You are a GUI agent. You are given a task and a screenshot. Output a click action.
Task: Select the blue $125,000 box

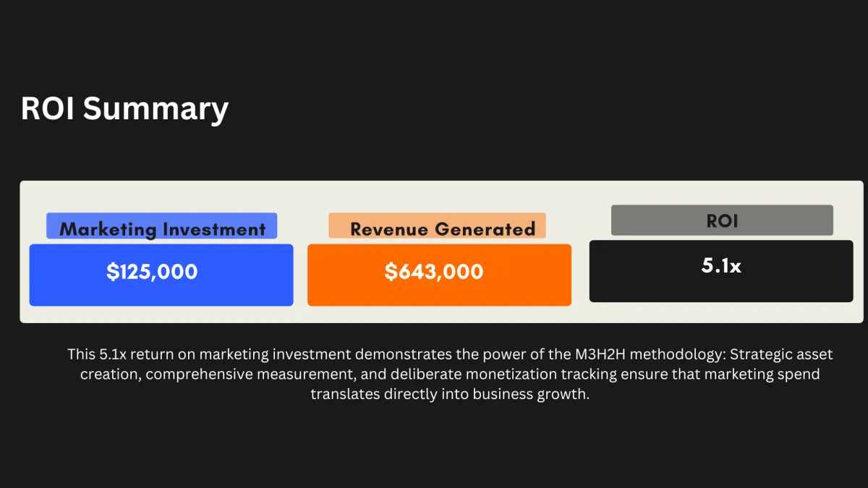(x=161, y=275)
